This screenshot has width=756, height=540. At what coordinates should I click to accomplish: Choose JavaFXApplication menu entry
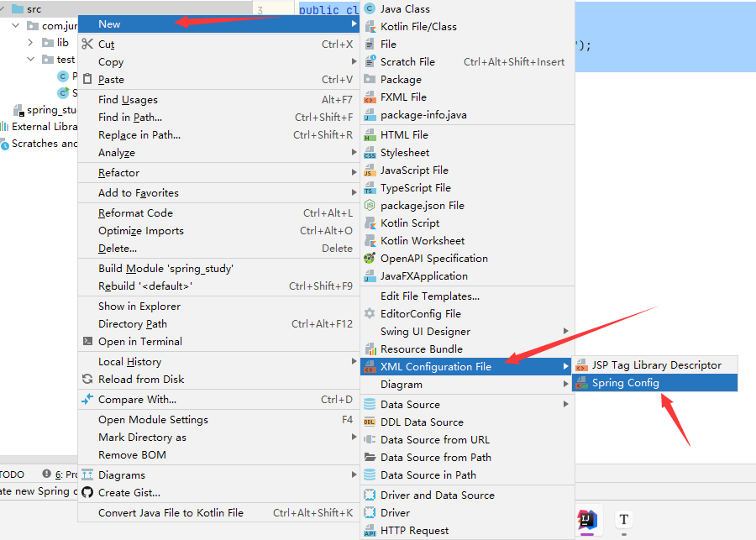click(x=467, y=275)
